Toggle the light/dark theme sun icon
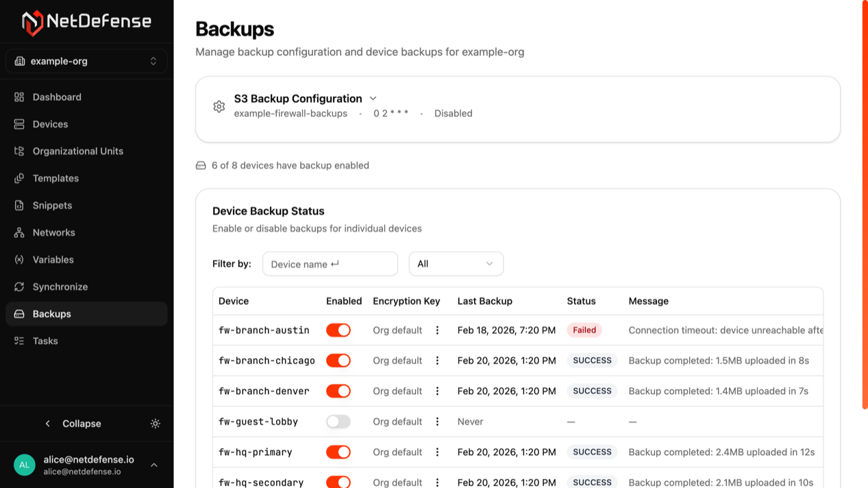Screen dimensions: 868x488 156,424
